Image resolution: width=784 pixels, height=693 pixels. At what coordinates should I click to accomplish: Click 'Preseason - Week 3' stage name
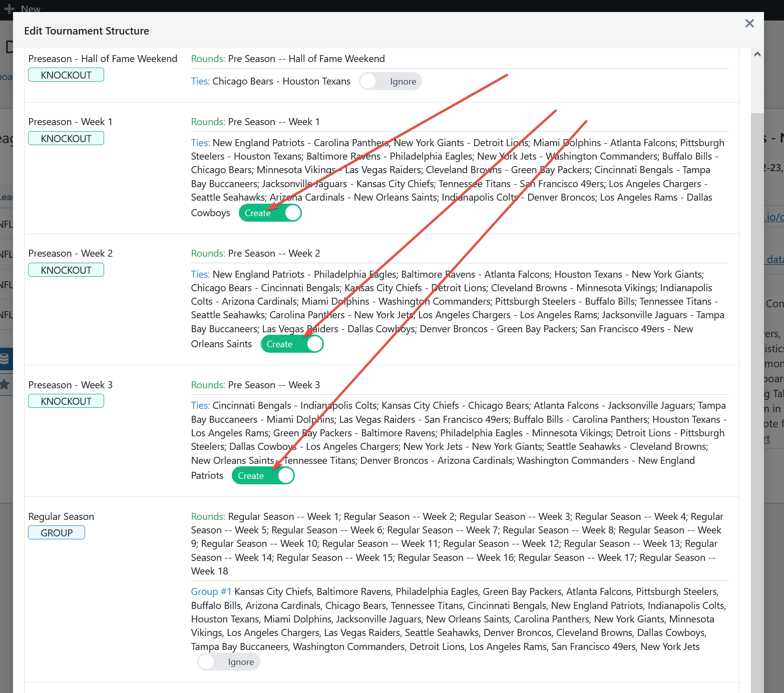[71, 385]
